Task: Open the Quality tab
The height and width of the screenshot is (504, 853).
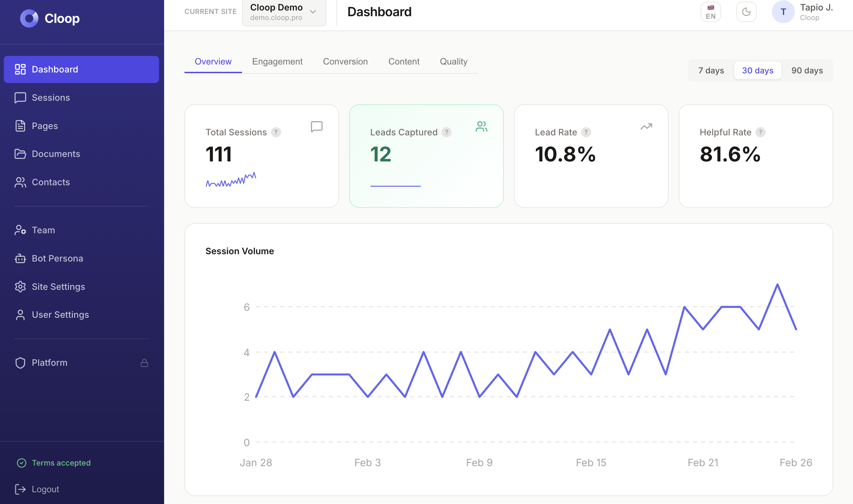Action: tap(453, 61)
